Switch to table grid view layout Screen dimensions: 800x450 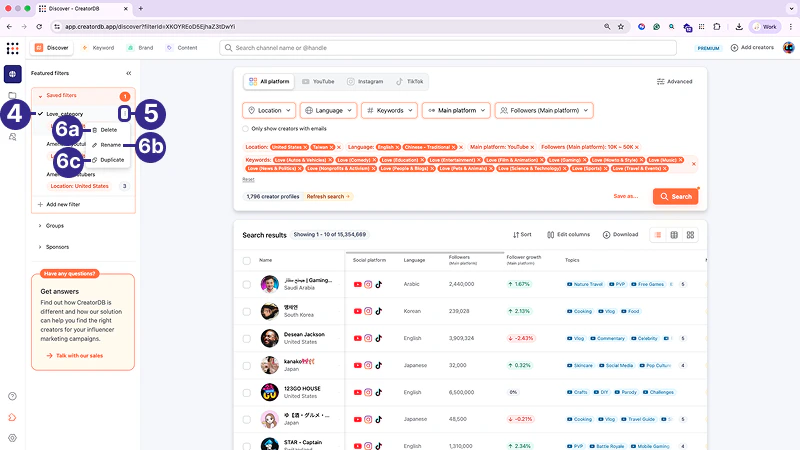[x=674, y=235]
